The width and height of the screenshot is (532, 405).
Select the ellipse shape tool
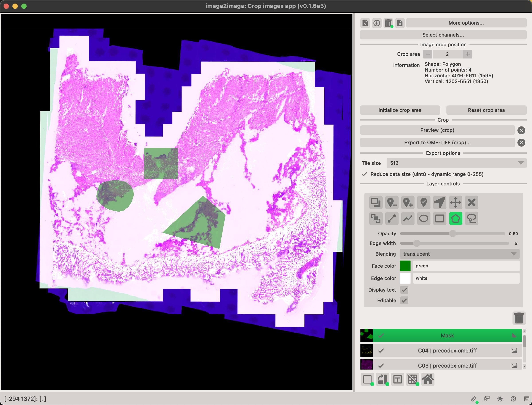[x=423, y=218]
